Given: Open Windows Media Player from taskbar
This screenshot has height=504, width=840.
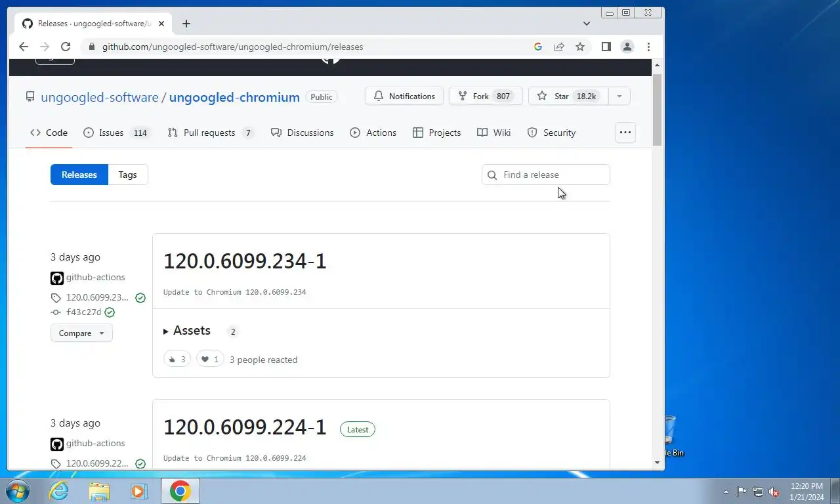Looking at the screenshot, I should [x=139, y=491].
